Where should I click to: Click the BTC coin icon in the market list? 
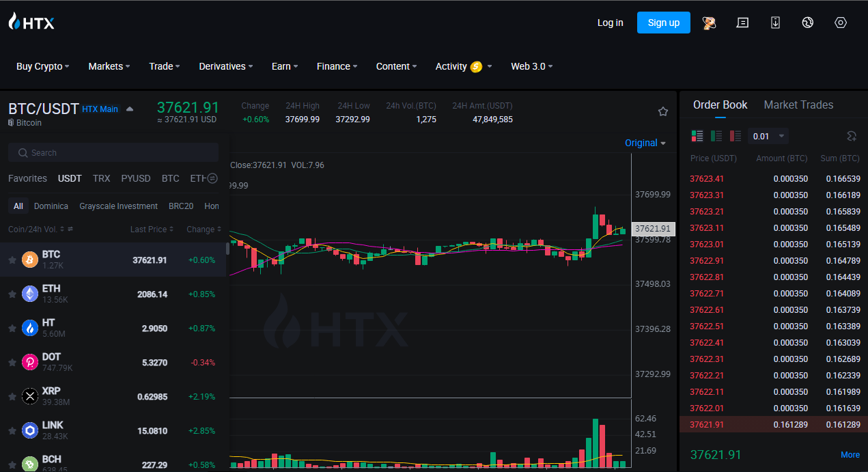pos(30,260)
